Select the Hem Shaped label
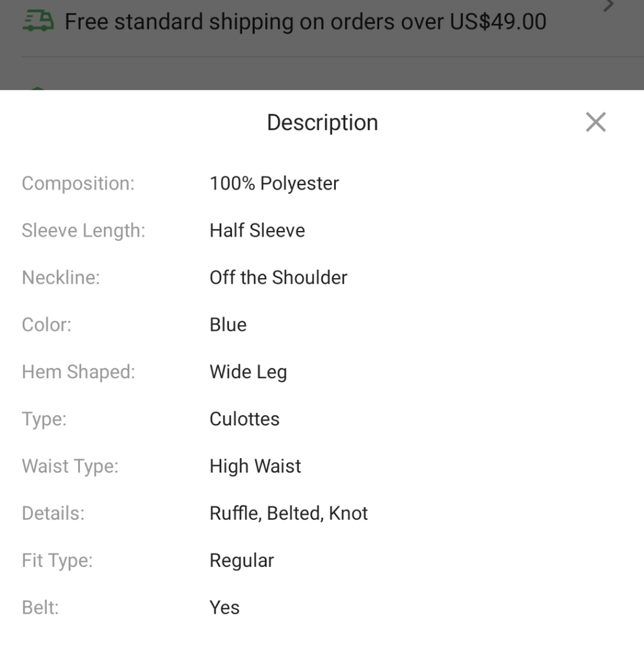 [x=78, y=372]
